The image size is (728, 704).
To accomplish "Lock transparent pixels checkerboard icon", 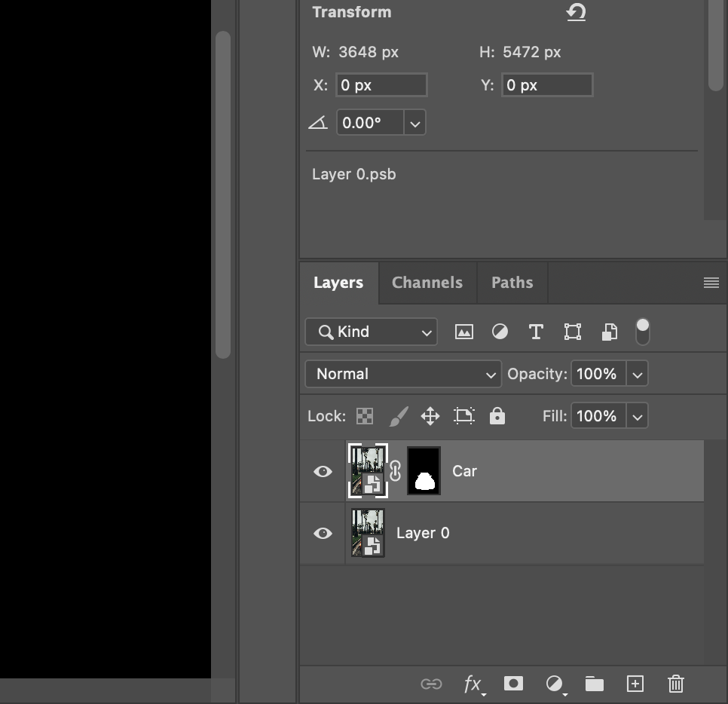I will click(365, 416).
